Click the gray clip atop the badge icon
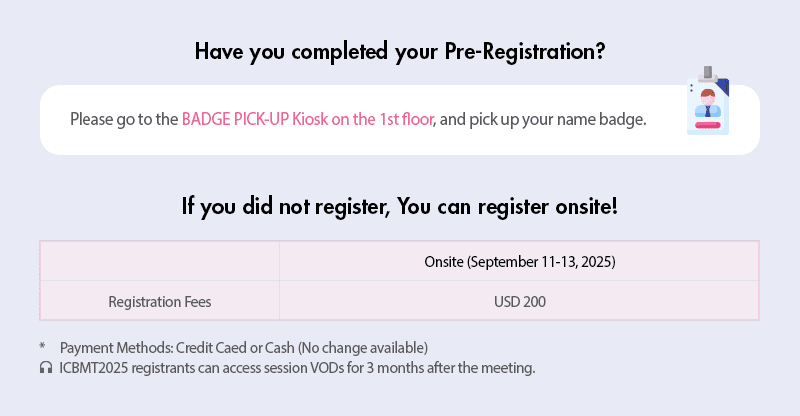Viewport: 800px width, 416px height. [709, 74]
